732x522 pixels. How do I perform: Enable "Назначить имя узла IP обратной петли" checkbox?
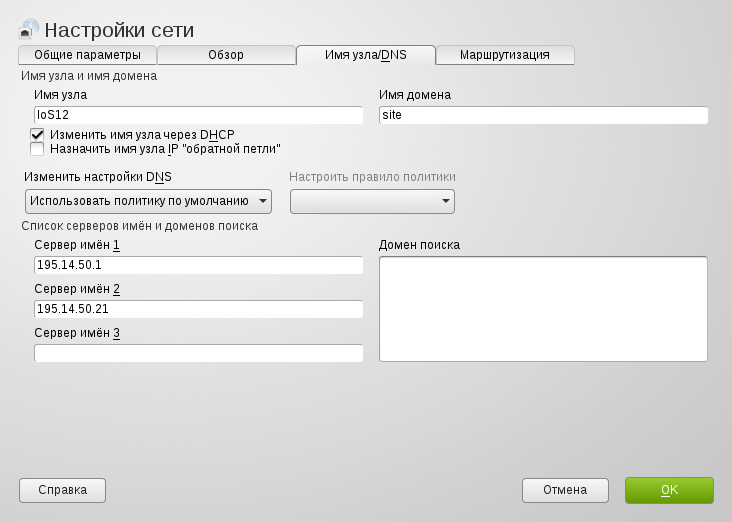pos(38,149)
